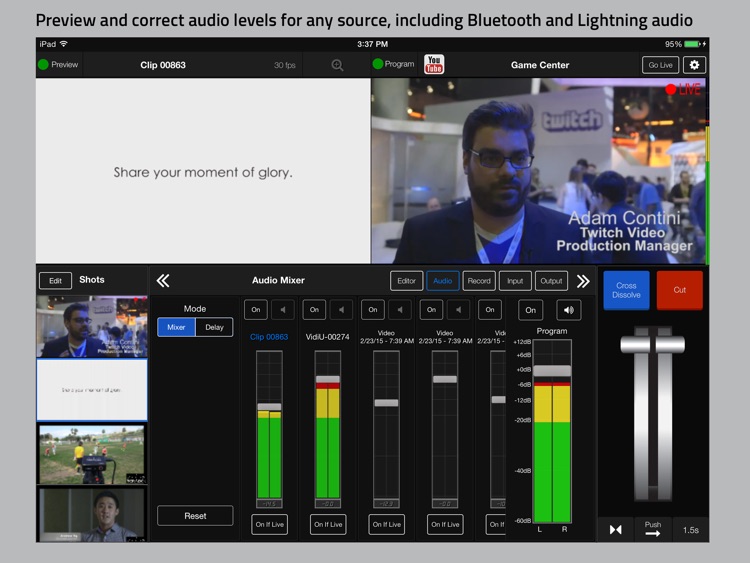Toggle speaker icon on first Video 7:39 AM channel
750x563 pixels.
coord(400,309)
